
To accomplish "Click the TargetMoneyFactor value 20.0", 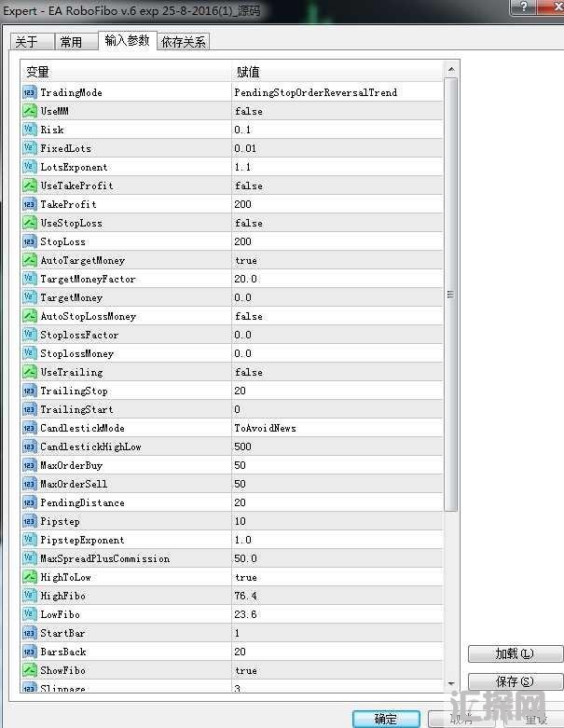I will pos(245,279).
